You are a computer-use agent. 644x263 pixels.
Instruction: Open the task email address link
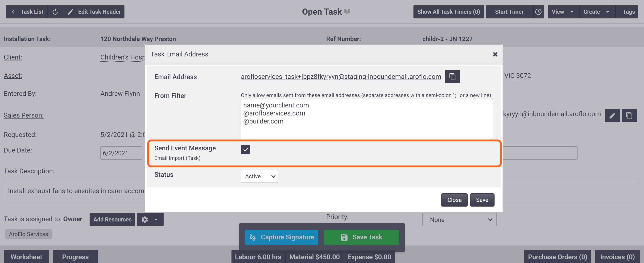pos(341,77)
